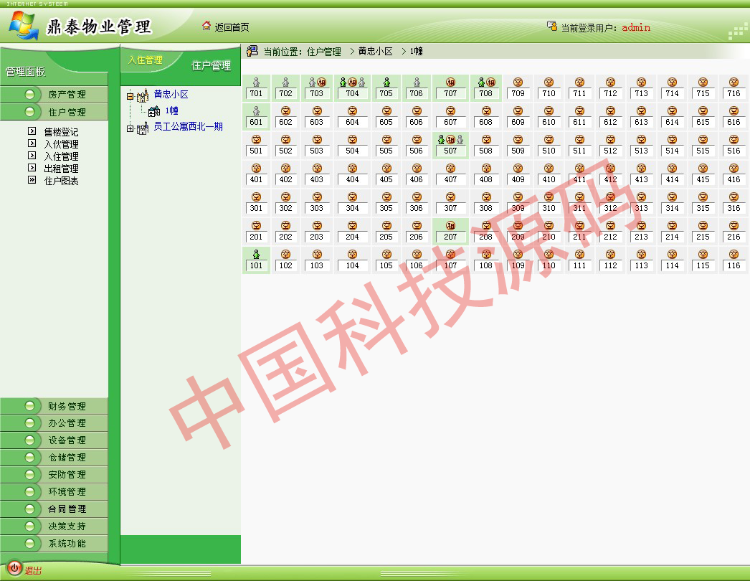Go back via 返回首页 link

[x=232, y=27]
